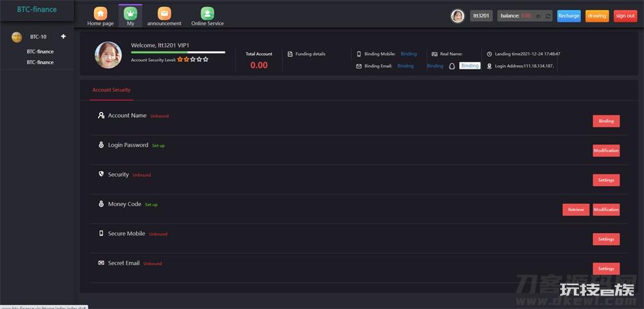Click the refresh balance icon
644x309 pixels.
coord(548,16)
